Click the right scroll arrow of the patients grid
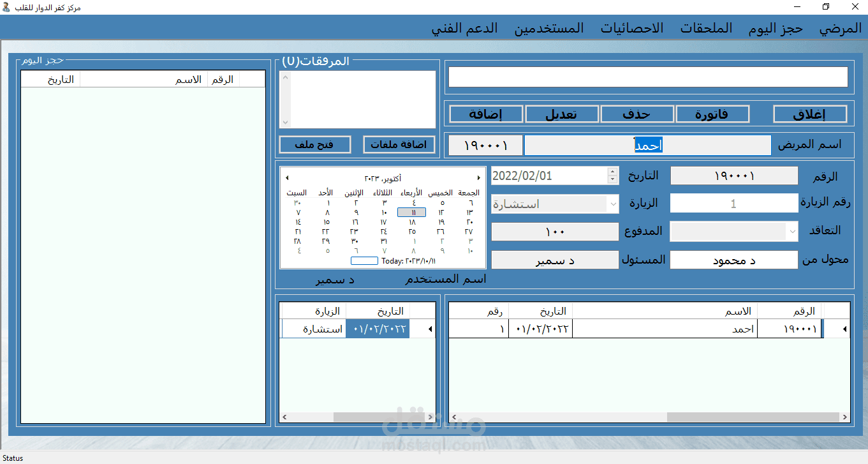The image size is (868, 464). click(844, 417)
